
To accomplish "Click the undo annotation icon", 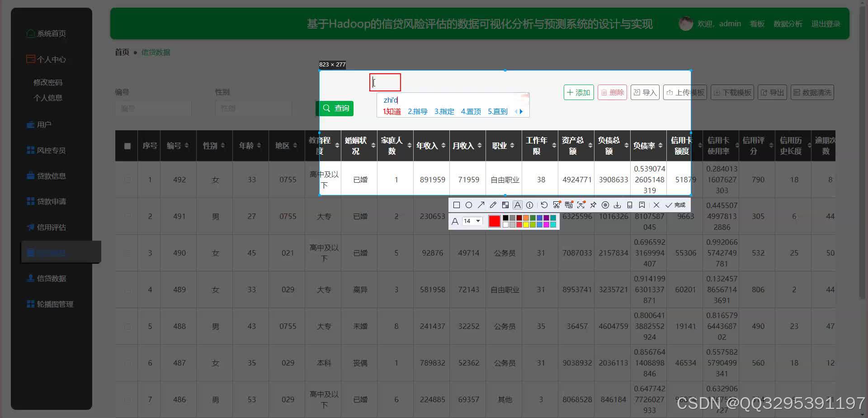I will (x=544, y=204).
